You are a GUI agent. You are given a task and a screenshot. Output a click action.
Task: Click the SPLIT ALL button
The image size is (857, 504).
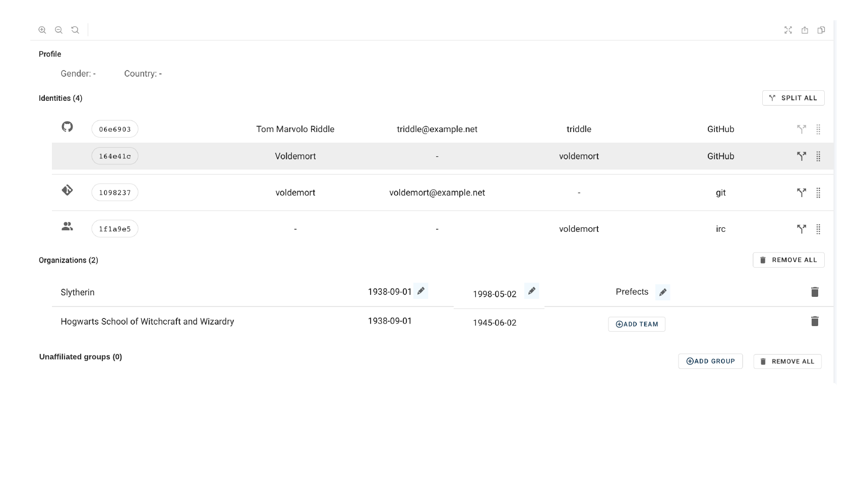click(793, 98)
